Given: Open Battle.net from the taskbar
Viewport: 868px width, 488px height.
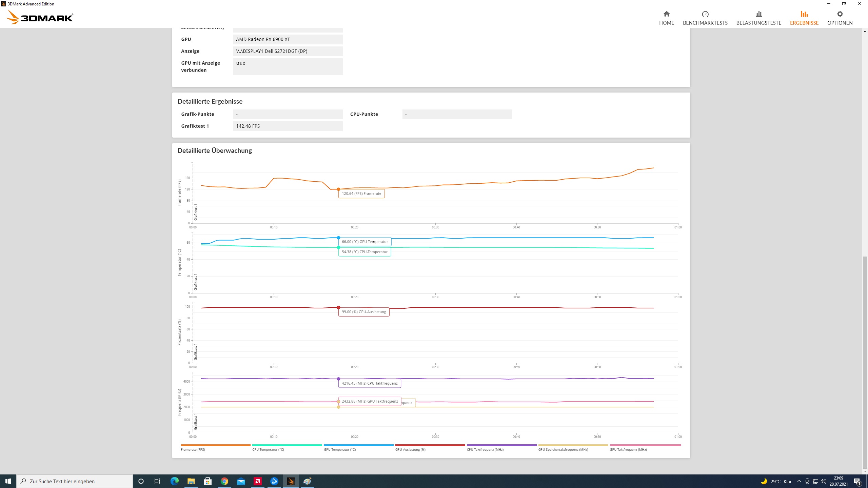Looking at the screenshot, I should coord(274,481).
